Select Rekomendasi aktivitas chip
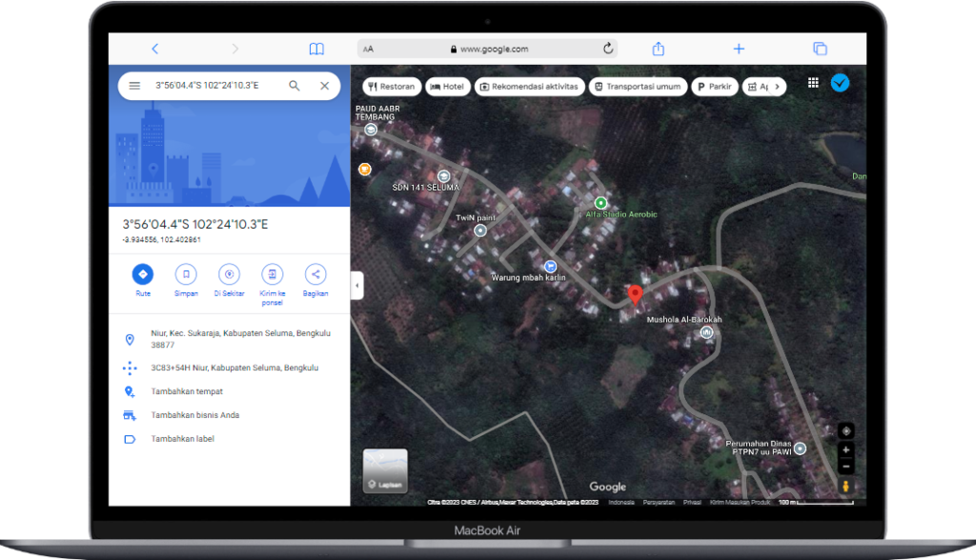This screenshot has width=976, height=560. point(530,87)
